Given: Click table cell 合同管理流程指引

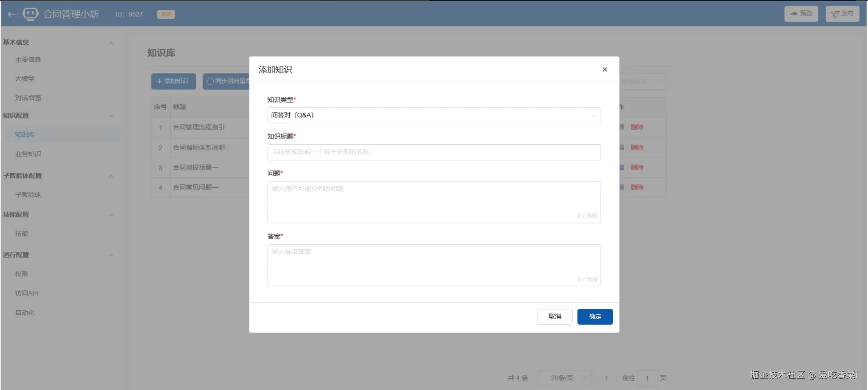Looking at the screenshot, I should [199, 127].
